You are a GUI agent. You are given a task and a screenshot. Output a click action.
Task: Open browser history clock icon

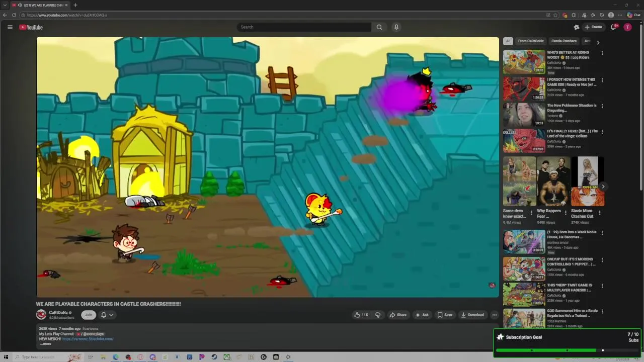[602, 15]
